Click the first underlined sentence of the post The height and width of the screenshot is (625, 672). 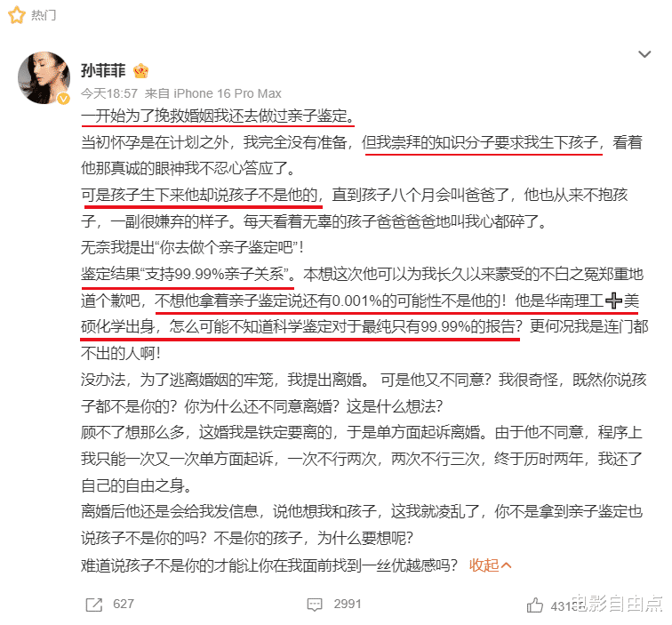tap(218, 116)
